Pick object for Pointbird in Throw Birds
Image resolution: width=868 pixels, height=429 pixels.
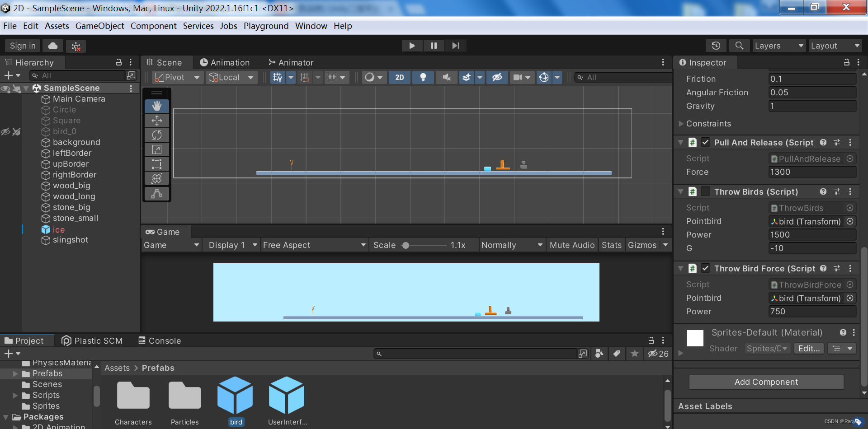[850, 221]
